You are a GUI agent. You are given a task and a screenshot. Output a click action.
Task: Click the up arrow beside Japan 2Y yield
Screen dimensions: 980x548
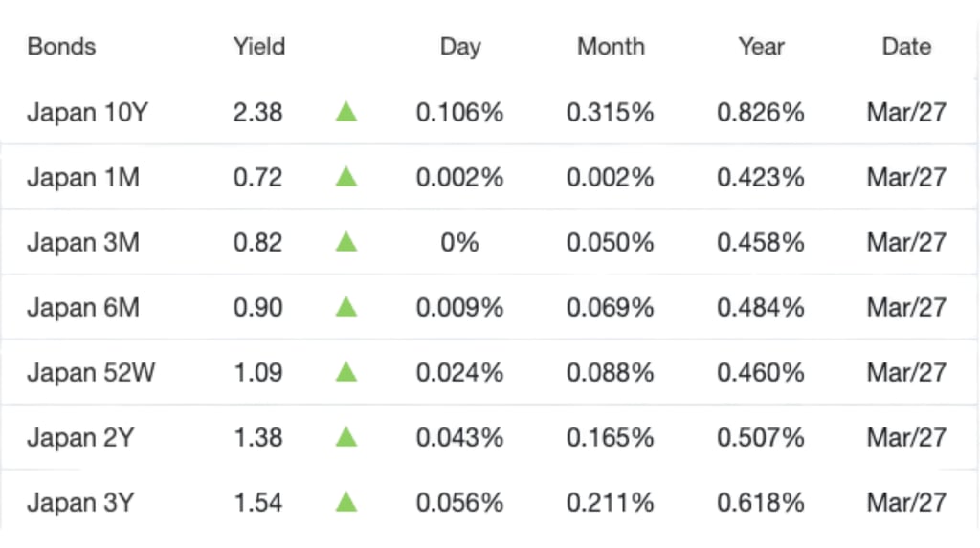tap(346, 438)
